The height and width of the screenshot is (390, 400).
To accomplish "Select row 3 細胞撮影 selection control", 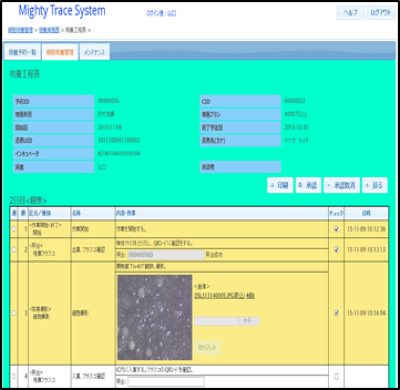I will 14,313.
